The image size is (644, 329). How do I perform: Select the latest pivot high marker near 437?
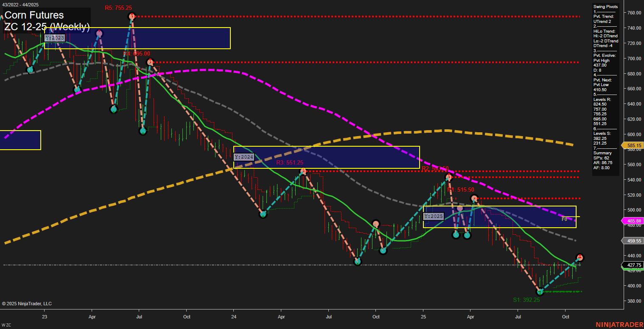(580, 257)
